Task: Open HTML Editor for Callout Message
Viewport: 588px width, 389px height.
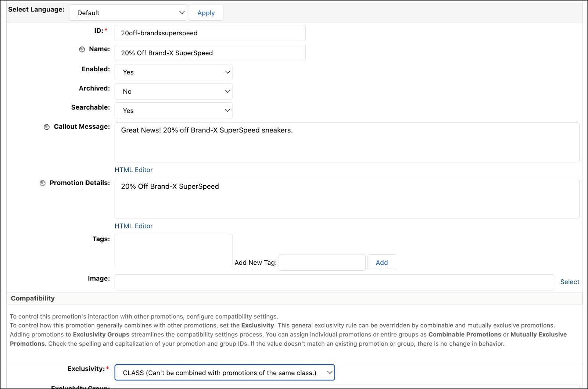Action: click(133, 170)
